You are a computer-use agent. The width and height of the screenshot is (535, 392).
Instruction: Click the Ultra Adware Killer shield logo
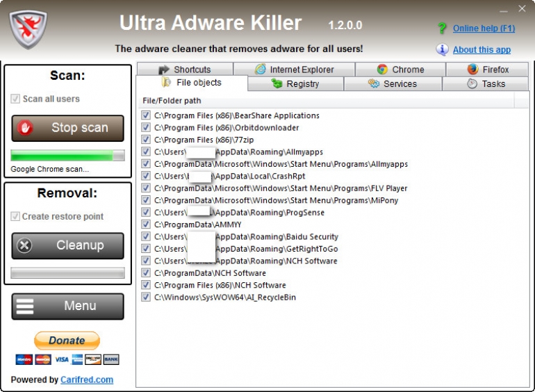pyautogui.click(x=28, y=29)
